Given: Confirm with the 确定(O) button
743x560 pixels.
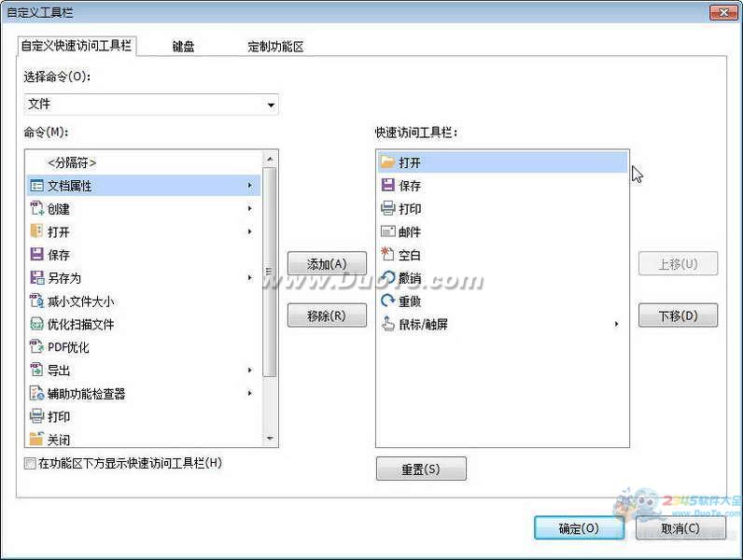Looking at the screenshot, I should coord(579,527).
